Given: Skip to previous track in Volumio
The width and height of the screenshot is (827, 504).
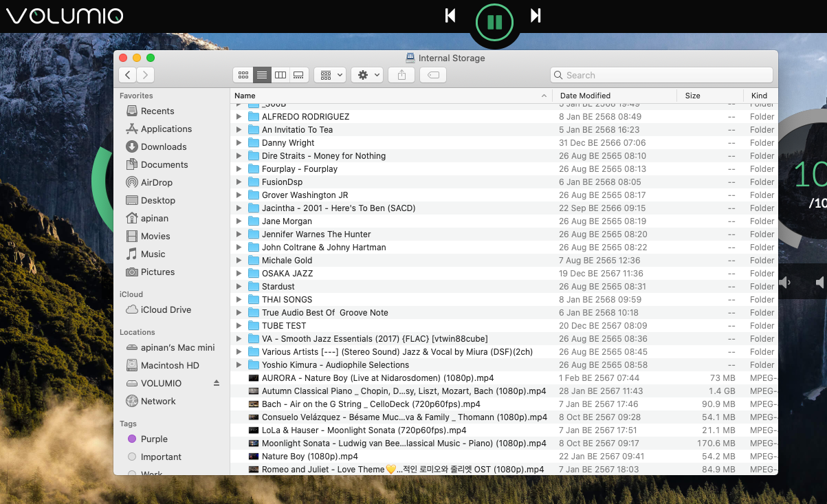Looking at the screenshot, I should point(450,15).
